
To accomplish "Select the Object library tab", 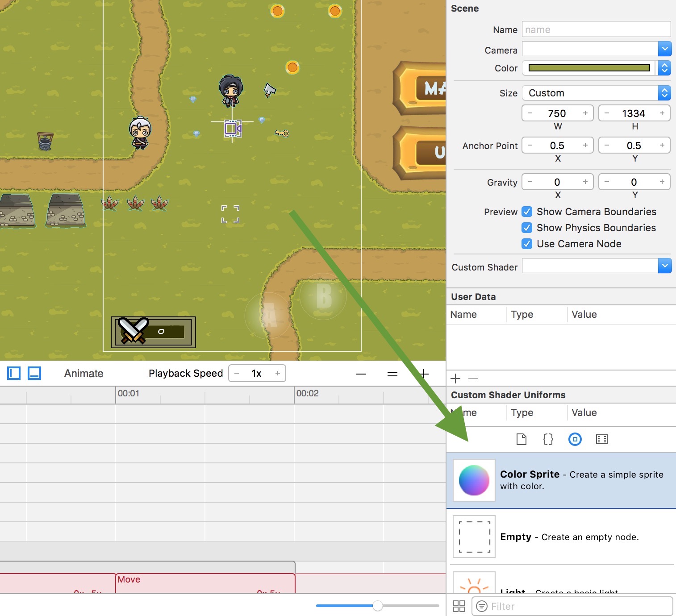I will (575, 439).
